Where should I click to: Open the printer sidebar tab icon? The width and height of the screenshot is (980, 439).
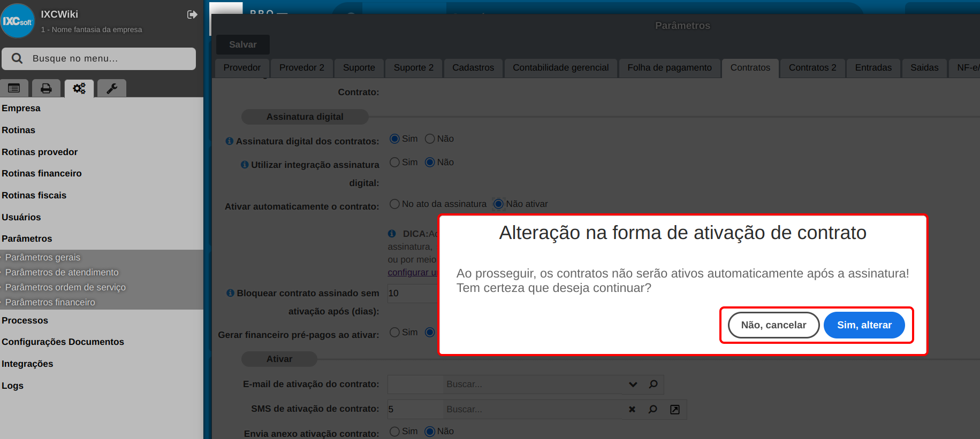47,88
